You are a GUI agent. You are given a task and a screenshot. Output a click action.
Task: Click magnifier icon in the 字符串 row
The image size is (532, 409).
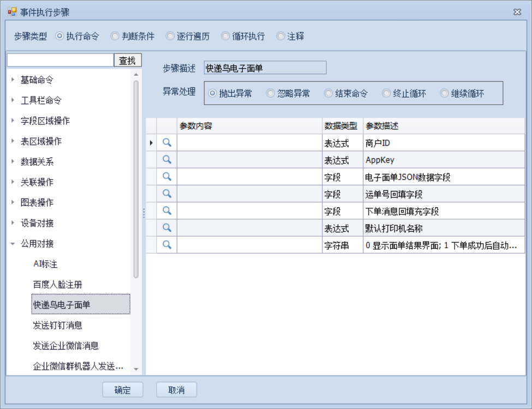[167, 245]
